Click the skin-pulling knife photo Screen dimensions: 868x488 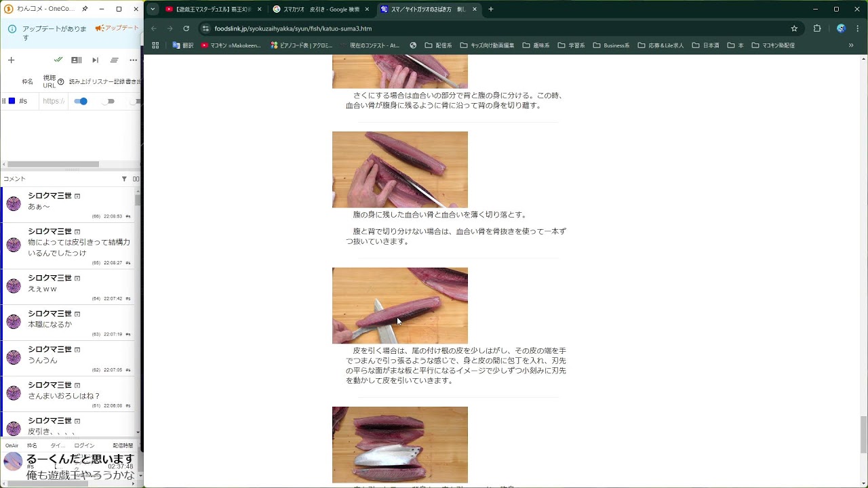tap(400, 306)
